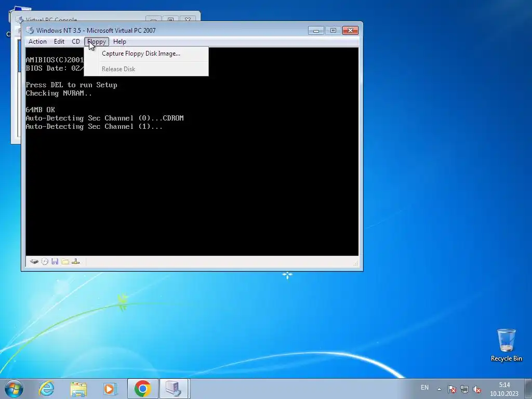Viewport: 532px width, 399px height.
Task: Click the 'Press DEL to run Setup' text
Action: point(71,85)
